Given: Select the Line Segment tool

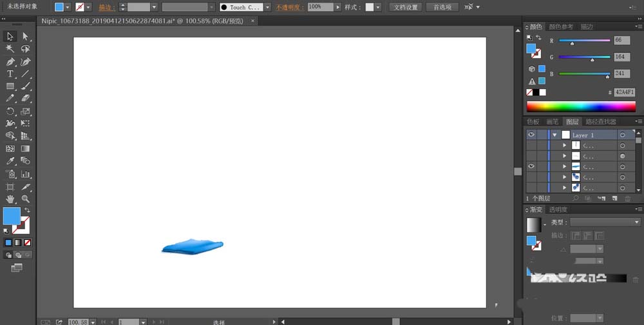Looking at the screenshot, I should click(x=26, y=74).
